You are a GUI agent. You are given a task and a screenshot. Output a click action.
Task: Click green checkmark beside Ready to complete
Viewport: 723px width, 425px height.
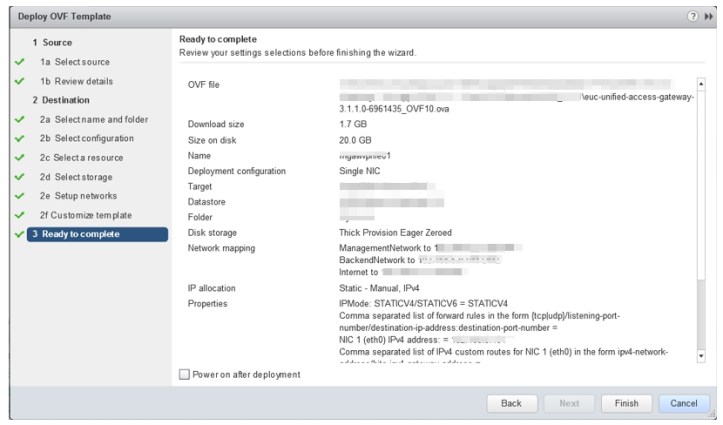(x=19, y=234)
